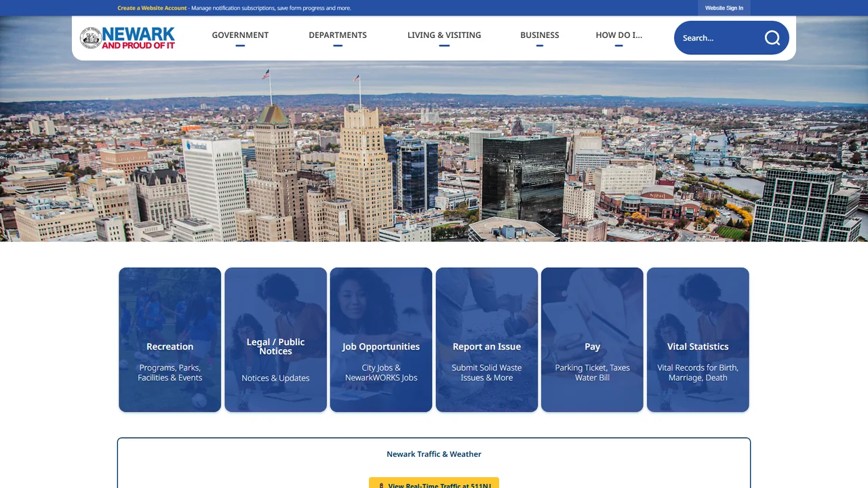Follow the Create a Website Account link

coord(152,8)
